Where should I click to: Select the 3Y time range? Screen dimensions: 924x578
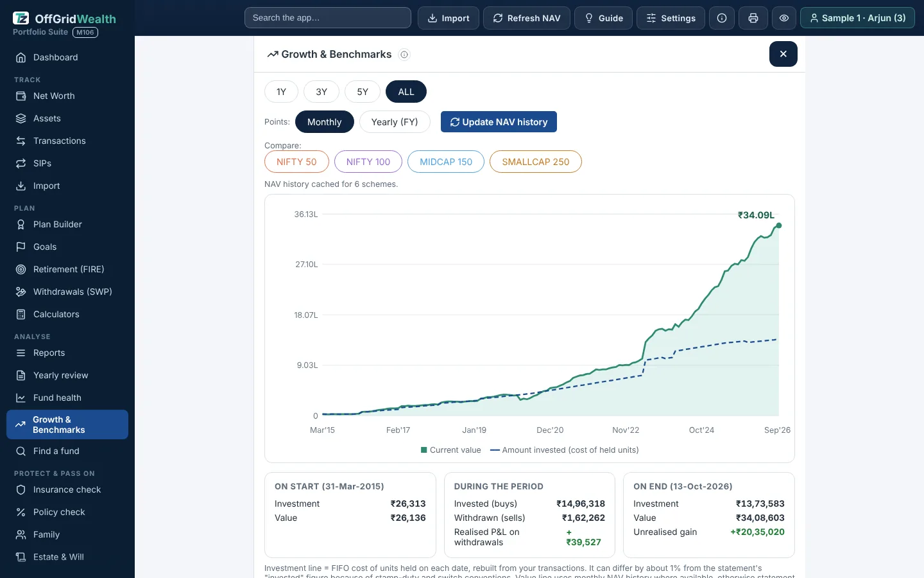coord(321,92)
